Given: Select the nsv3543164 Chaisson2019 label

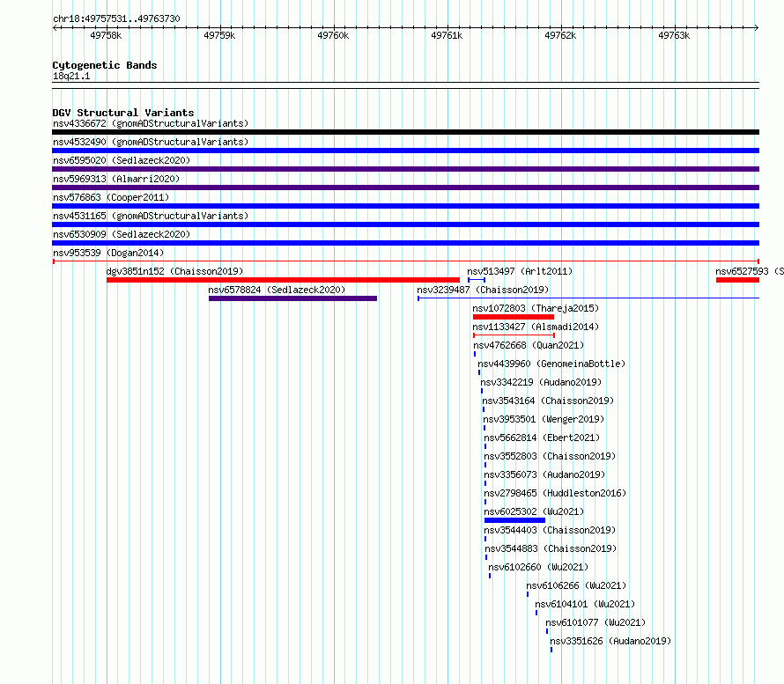Looking at the screenshot, I should coord(548,401).
